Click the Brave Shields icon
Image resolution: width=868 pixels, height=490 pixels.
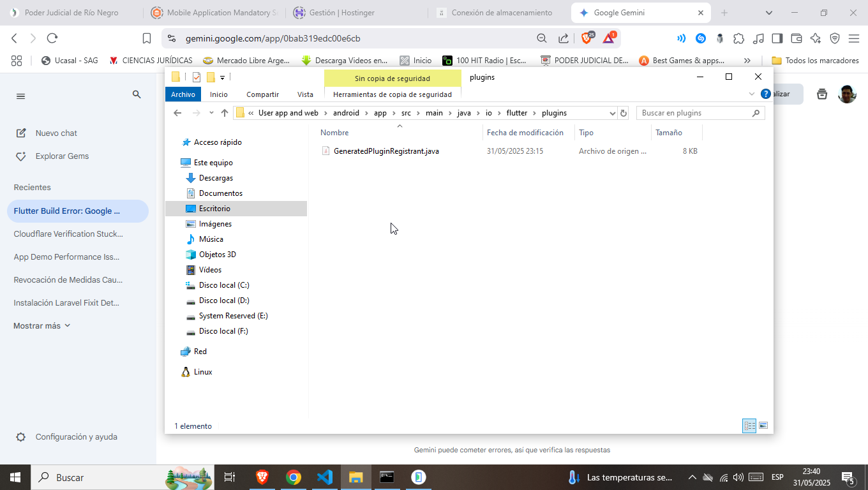[586, 38]
